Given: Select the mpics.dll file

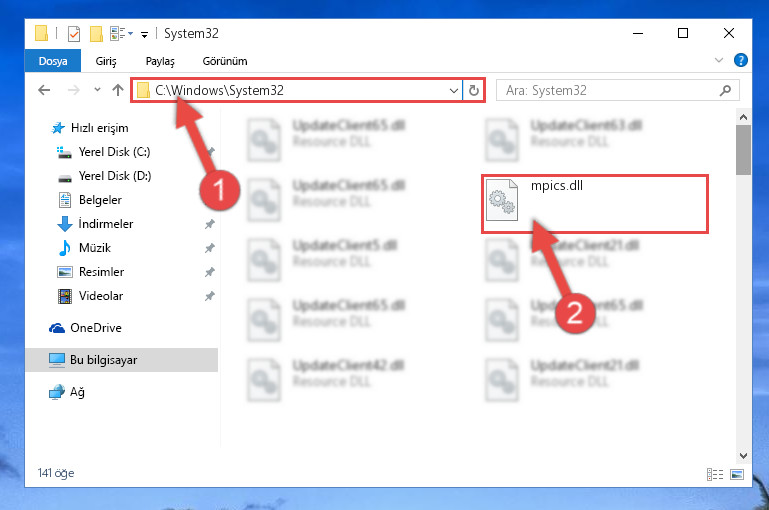Looking at the screenshot, I should 594,203.
